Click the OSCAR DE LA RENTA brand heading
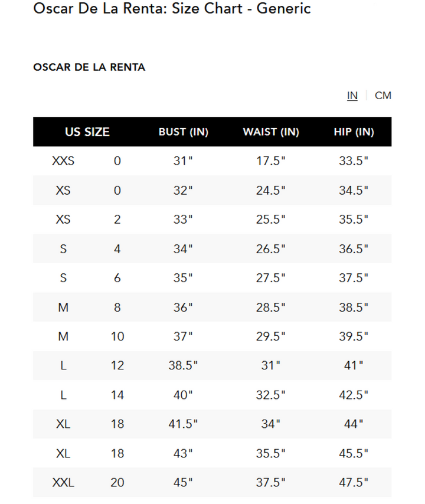425x504 pixels. pyautogui.click(x=89, y=67)
